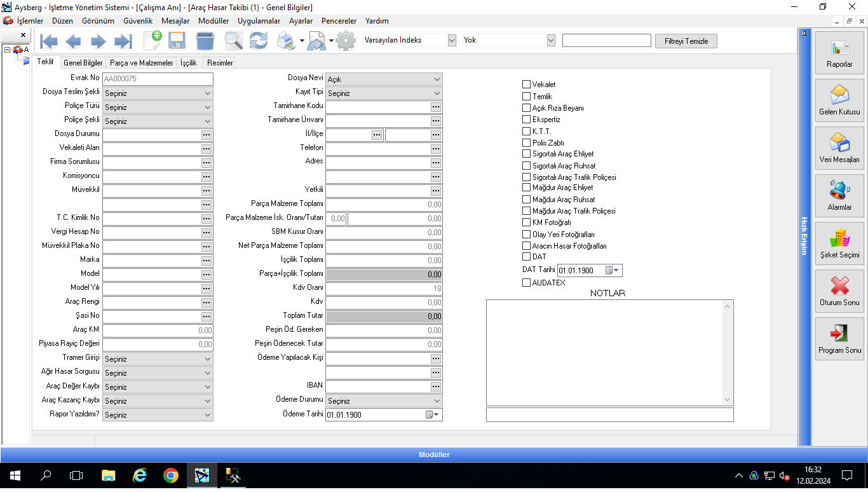
Task: Click inside the NOTLAR text area
Action: point(604,353)
